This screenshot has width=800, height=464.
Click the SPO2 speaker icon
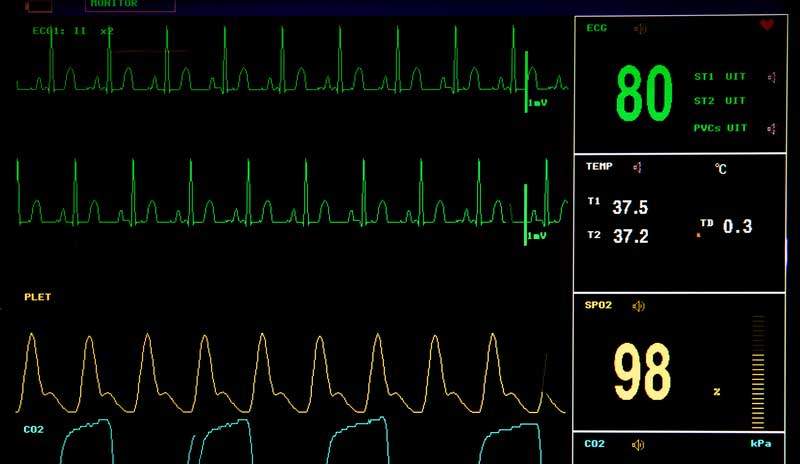pos(639,306)
